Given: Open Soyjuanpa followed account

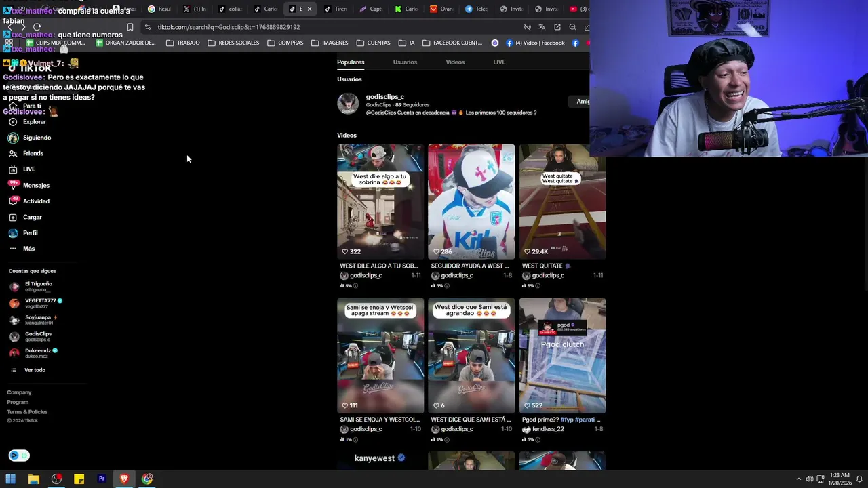Looking at the screenshot, I should click(x=33, y=319).
